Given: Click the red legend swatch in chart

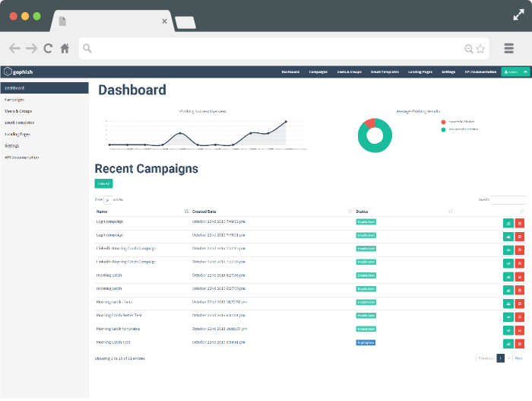Looking at the screenshot, I should coord(444,122).
